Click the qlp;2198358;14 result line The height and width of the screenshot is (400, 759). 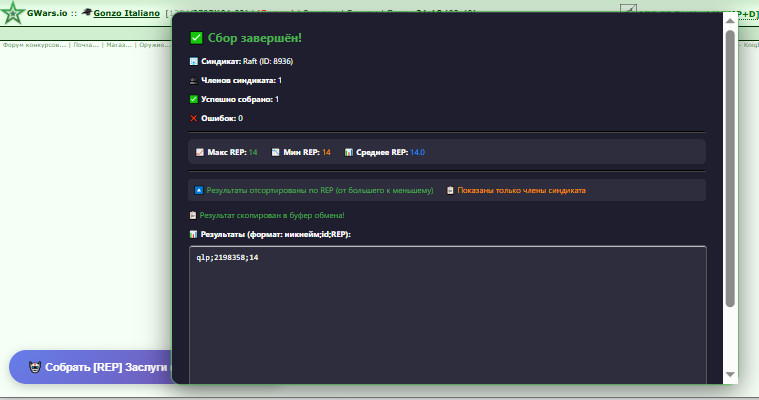[x=228, y=258]
